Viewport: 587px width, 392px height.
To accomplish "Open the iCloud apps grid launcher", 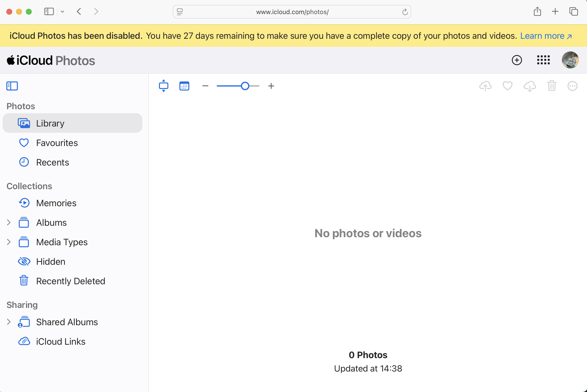I will tap(543, 60).
